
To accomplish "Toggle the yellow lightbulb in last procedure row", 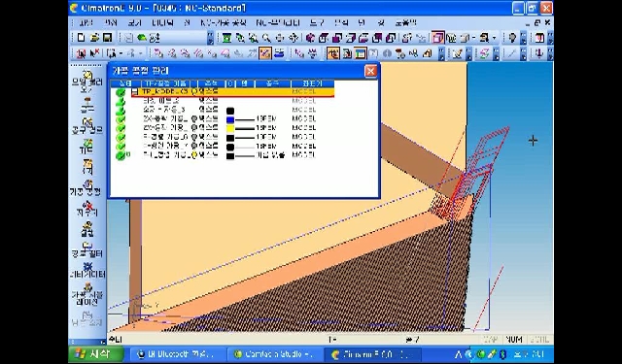I will click(x=194, y=155).
